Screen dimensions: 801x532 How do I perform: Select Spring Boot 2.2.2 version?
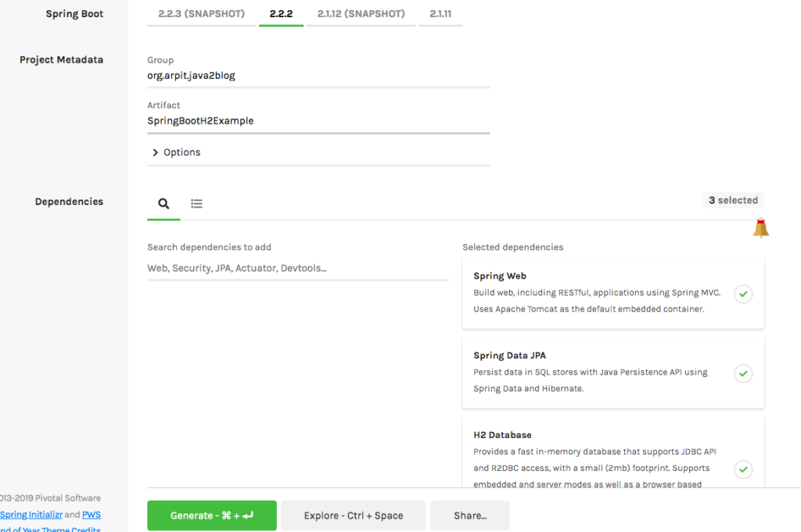(x=281, y=14)
